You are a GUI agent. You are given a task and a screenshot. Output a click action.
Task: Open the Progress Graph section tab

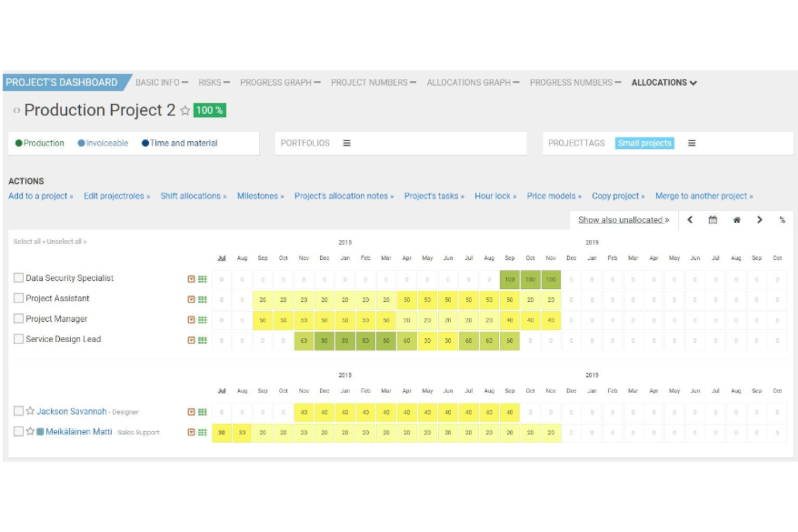pyautogui.click(x=280, y=82)
